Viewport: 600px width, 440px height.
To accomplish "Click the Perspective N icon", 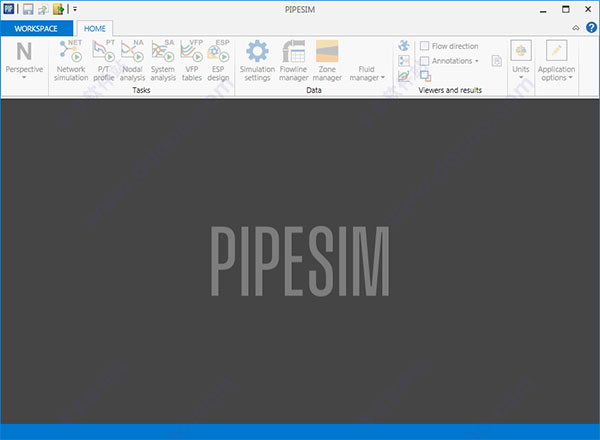I will 24,51.
